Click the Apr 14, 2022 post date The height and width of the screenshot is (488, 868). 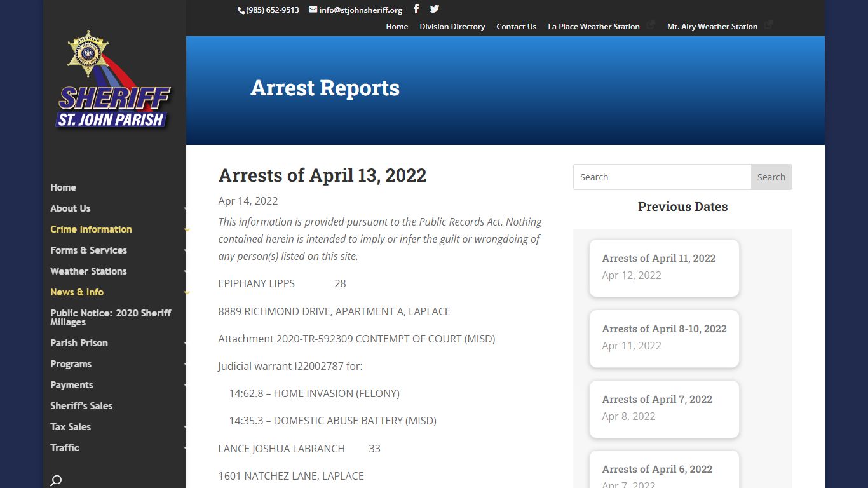tap(248, 201)
